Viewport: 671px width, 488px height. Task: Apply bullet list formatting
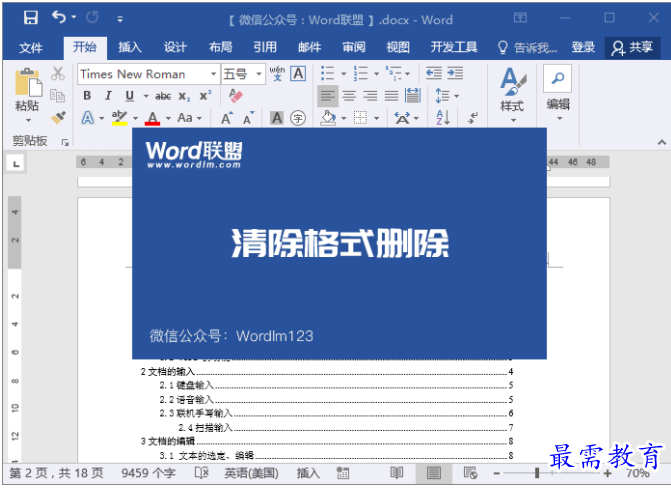[x=328, y=73]
